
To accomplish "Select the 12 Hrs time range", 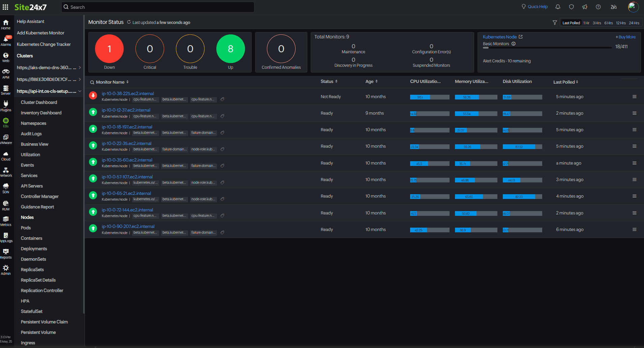I will click(x=621, y=23).
